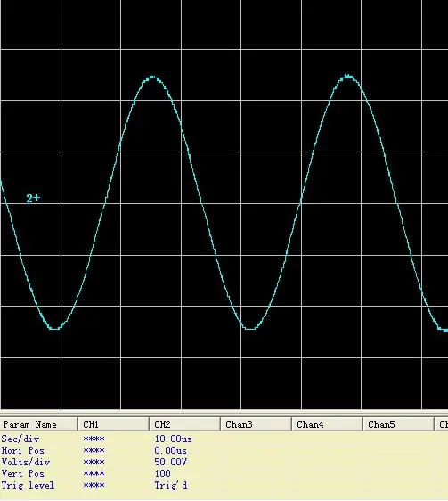
Task: Click the 2+ channel ground marker
Action: click(33, 199)
